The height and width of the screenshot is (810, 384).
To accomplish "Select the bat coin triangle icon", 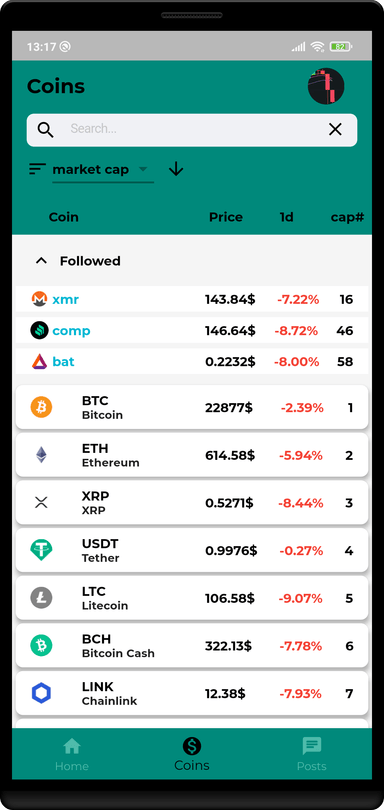I will (39, 362).
